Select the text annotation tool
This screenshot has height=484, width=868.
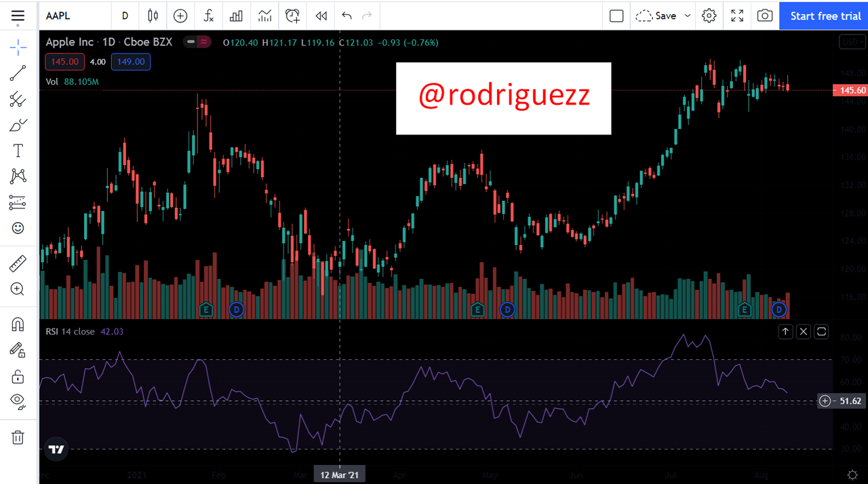18,151
